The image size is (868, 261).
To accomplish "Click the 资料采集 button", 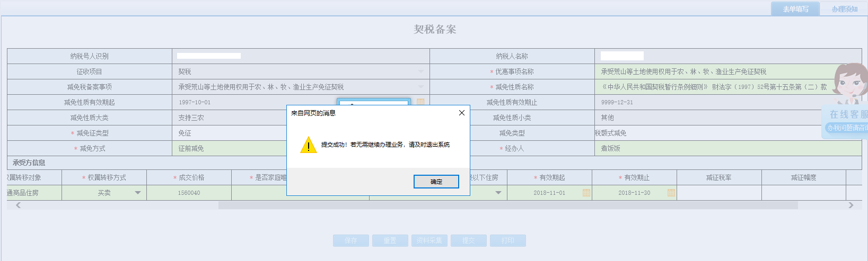I will (429, 241).
